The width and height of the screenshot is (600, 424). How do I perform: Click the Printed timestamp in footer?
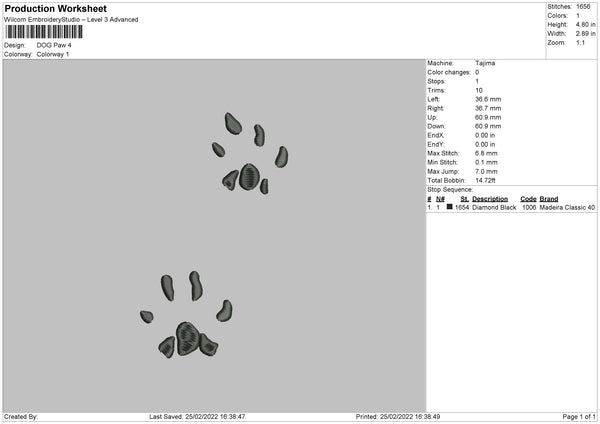pyautogui.click(x=398, y=416)
